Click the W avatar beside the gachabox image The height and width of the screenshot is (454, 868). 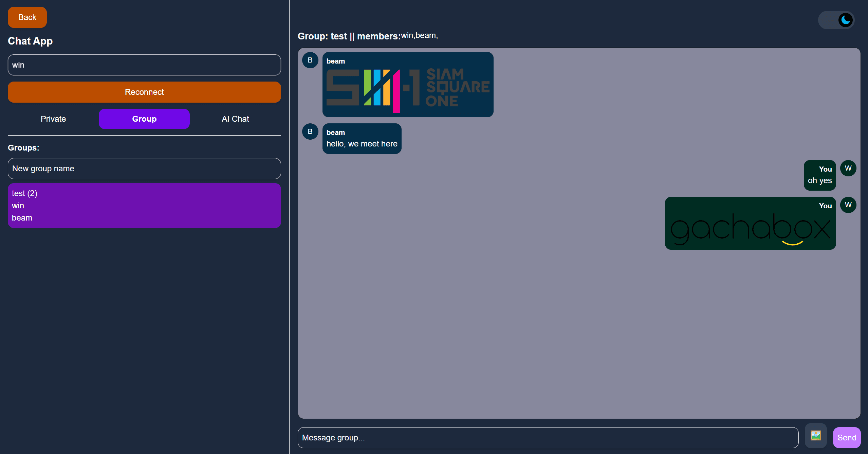coord(848,205)
